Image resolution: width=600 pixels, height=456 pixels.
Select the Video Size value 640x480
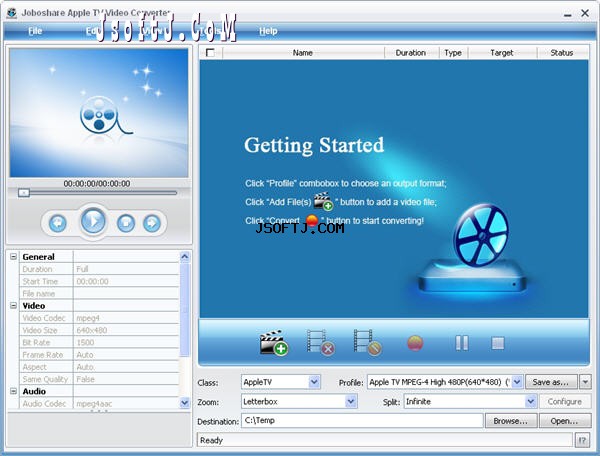pyautogui.click(x=126, y=330)
